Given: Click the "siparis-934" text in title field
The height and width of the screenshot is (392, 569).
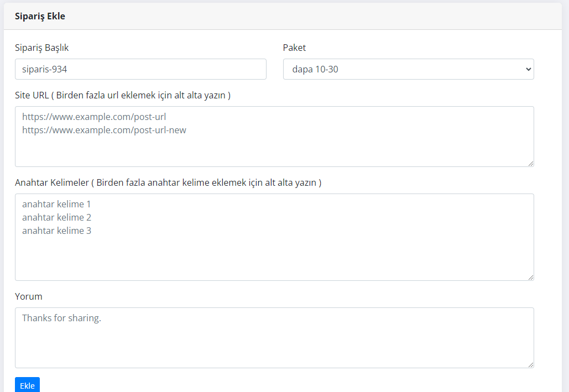Looking at the screenshot, I should (45, 69).
